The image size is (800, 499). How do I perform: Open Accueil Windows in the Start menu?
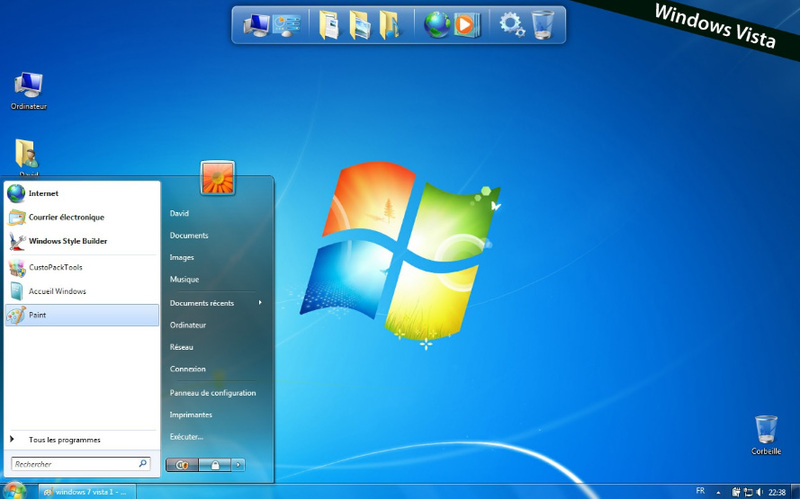click(x=82, y=291)
